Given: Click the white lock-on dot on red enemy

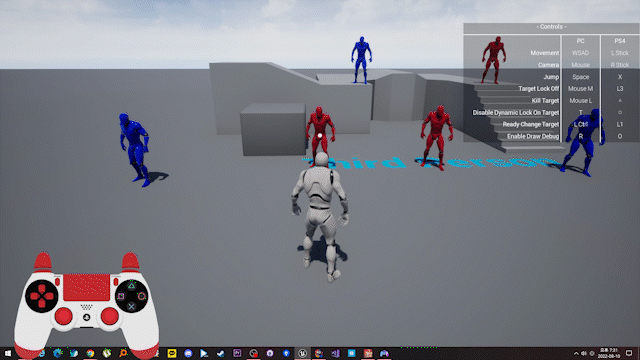Looking at the screenshot, I should [320, 136].
